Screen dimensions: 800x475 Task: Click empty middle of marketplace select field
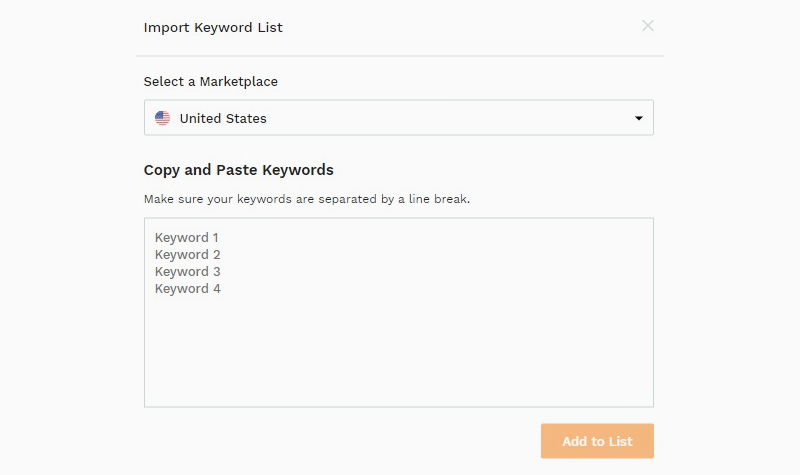click(450, 118)
